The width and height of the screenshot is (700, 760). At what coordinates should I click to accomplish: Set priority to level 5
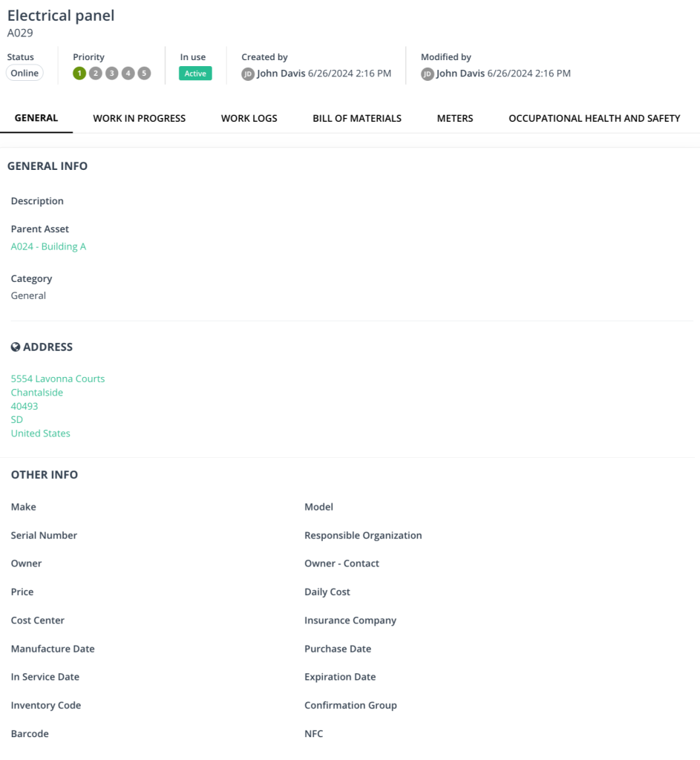tap(143, 73)
